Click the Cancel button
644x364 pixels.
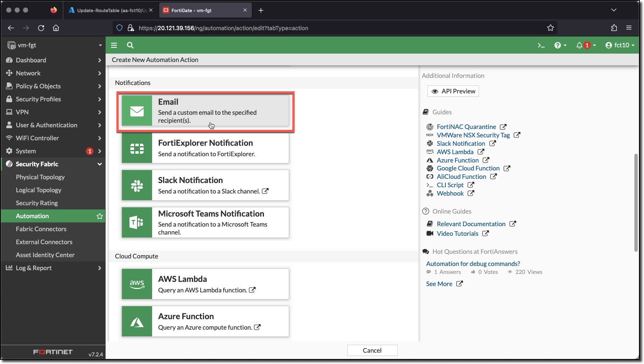coord(372,351)
